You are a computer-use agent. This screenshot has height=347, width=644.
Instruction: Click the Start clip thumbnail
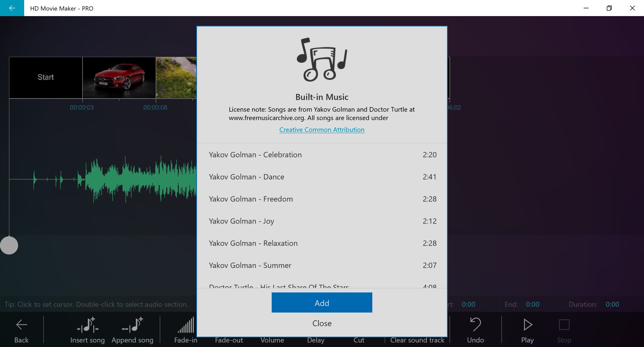(x=46, y=77)
